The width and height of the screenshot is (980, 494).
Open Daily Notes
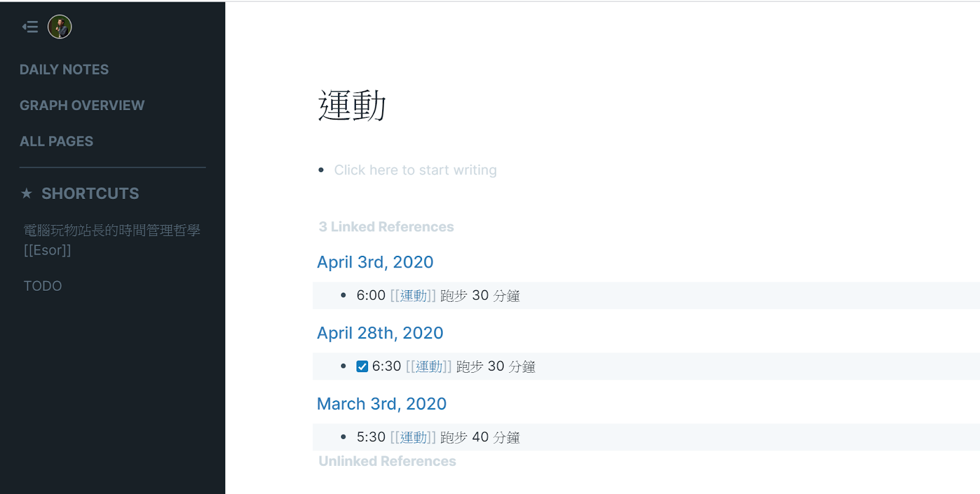[64, 69]
